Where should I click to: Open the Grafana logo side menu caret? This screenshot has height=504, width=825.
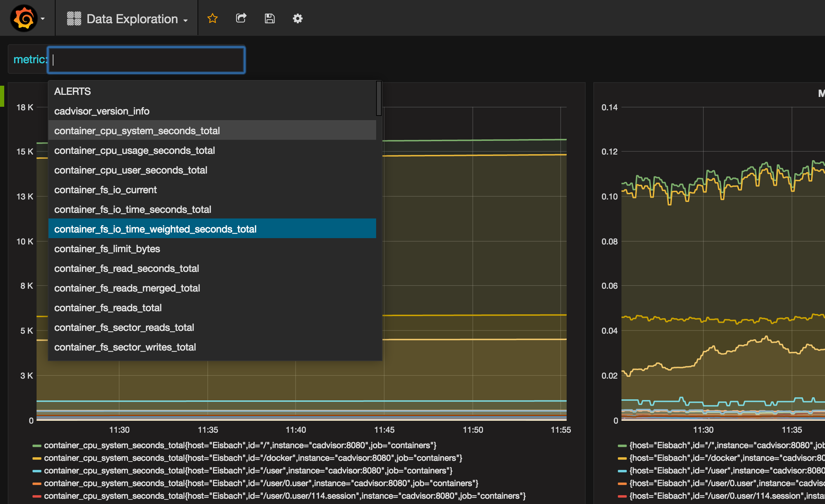click(x=43, y=19)
